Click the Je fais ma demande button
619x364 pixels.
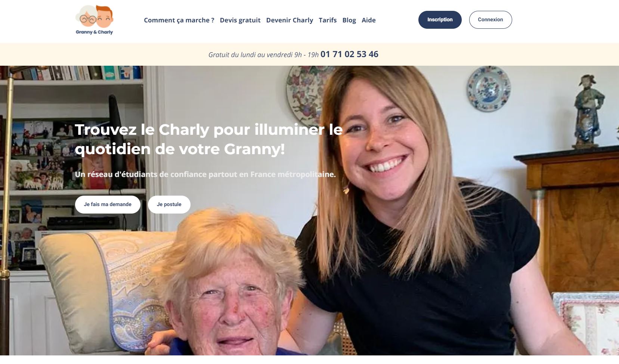click(108, 205)
